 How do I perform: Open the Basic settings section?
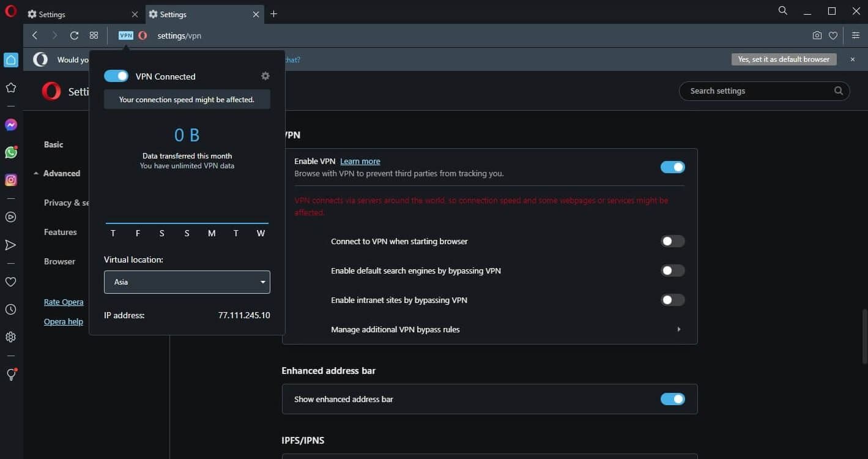[x=53, y=144]
